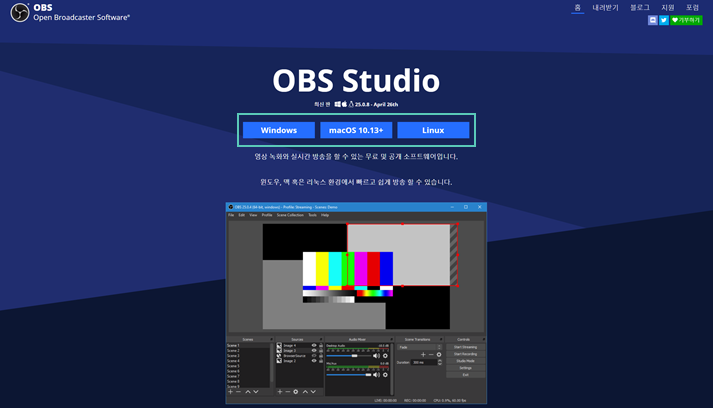The width and height of the screenshot is (713, 408).
Task: Open the Scene Collection menu
Action: [290, 215]
